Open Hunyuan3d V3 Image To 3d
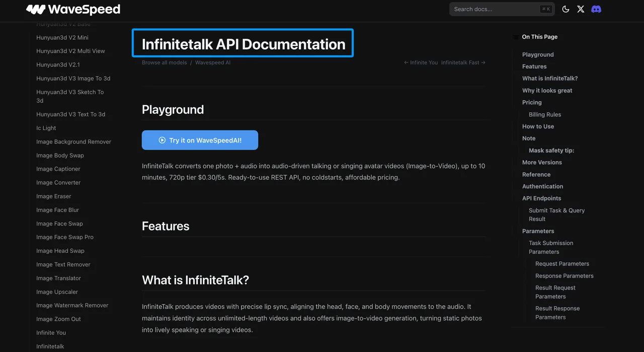Screen dimensions: 644x352 click(x=73, y=78)
